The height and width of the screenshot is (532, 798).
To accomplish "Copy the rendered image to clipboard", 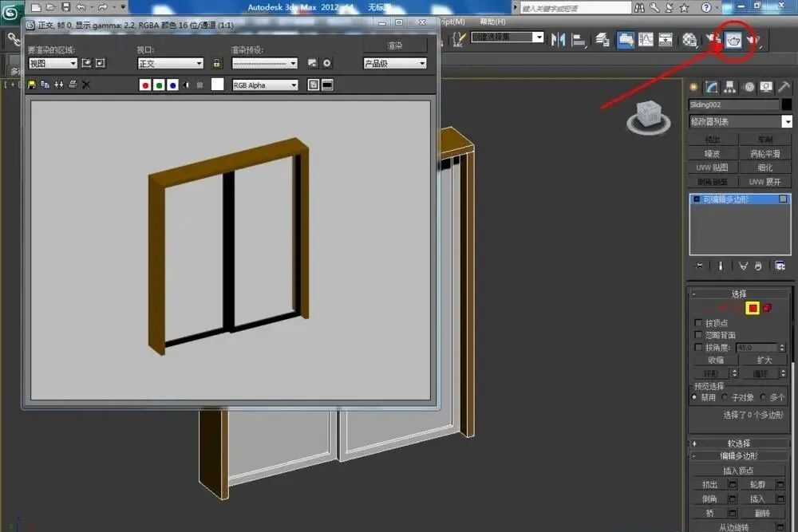I will click(x=45, y=85).
